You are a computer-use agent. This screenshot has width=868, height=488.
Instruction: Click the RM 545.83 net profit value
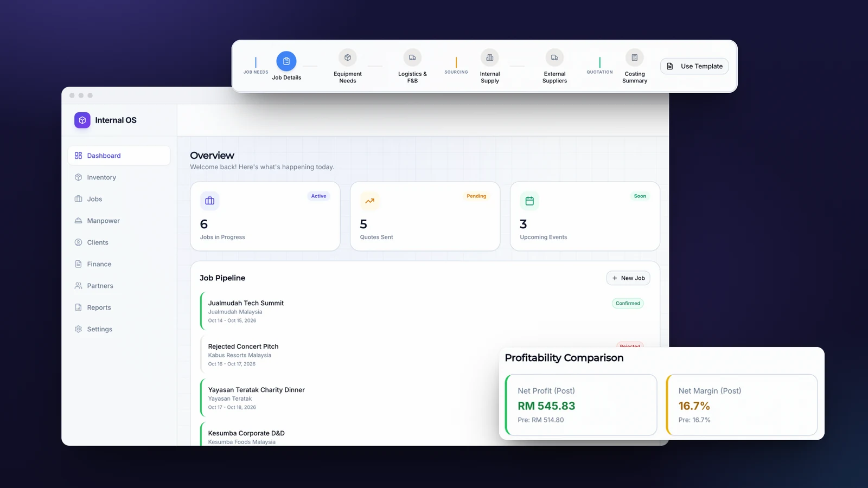click(x=546, y=406)
